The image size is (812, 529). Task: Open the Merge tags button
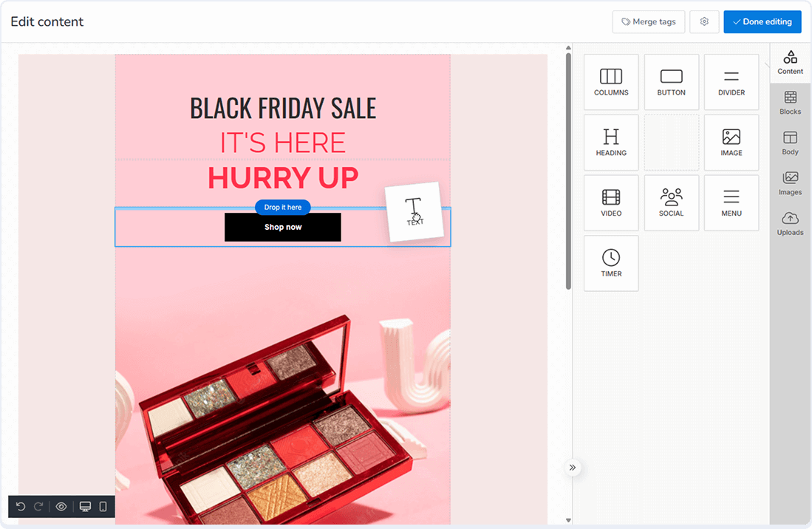649,21
